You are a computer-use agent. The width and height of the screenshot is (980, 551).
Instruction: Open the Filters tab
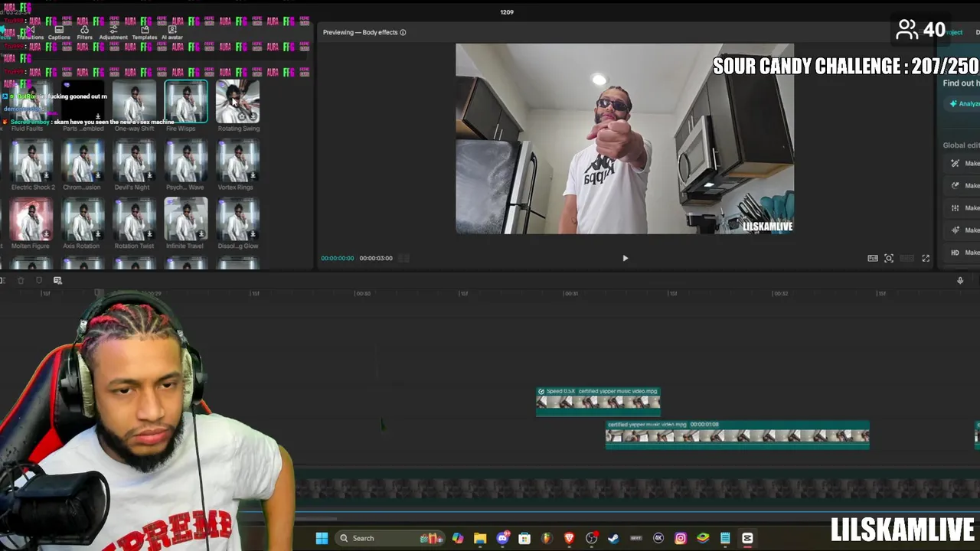84,33
